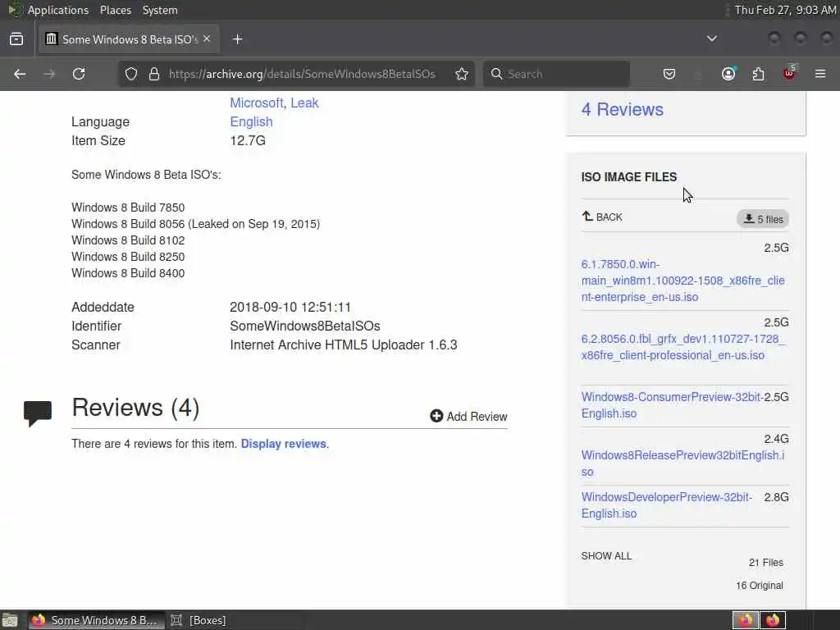Switch to the [Boxes] taskbar window
This screenshot has width=840, height=630.
click(x=199, y=620)
